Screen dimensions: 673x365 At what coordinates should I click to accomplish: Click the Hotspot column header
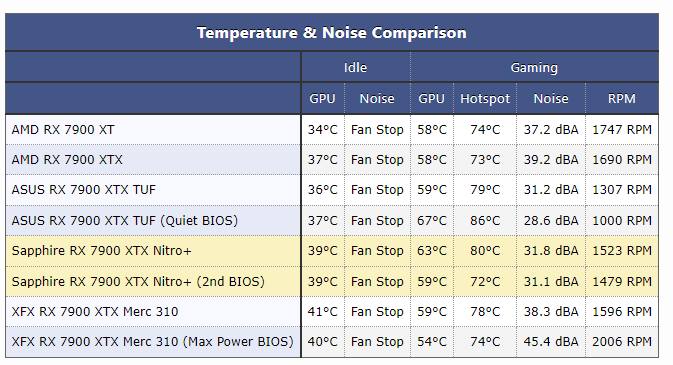(485, 99)
